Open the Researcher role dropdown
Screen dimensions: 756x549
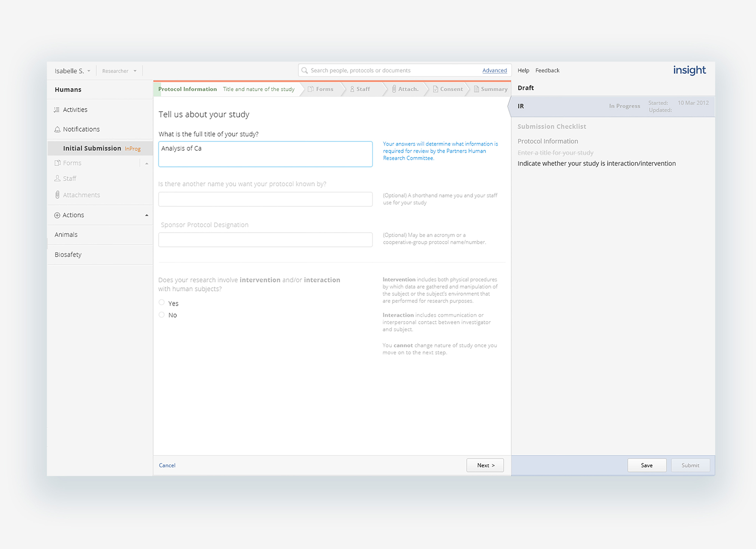[119, 71]
